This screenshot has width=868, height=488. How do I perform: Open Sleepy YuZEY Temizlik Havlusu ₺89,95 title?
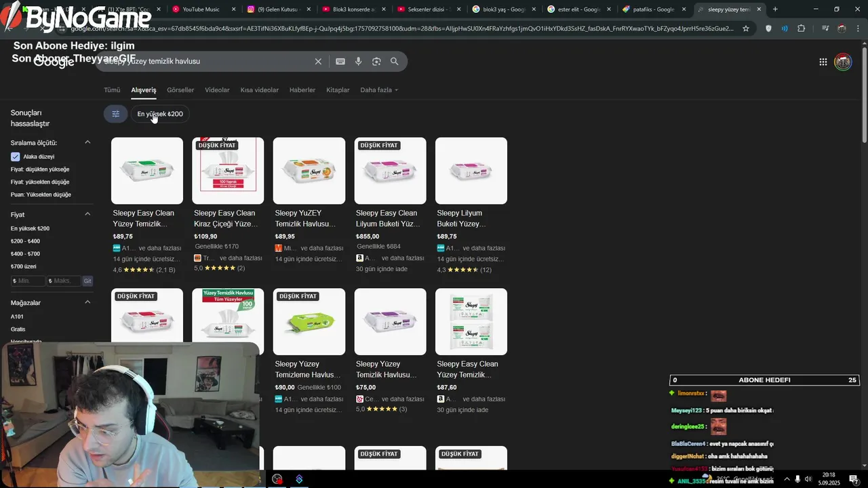pos(305,218)
